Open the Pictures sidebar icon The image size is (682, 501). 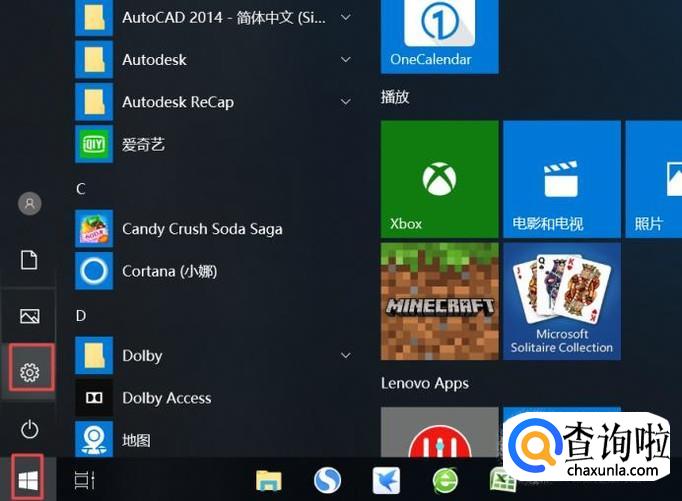coord(30,316)
